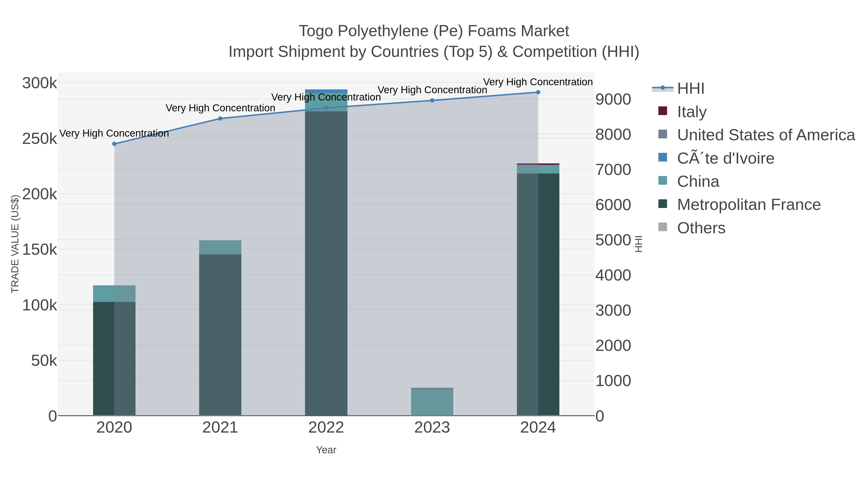Viewport: 868px width, 488px height.
Task: Click the Very High Concentration label above 2020
Action: coord(114,133)
